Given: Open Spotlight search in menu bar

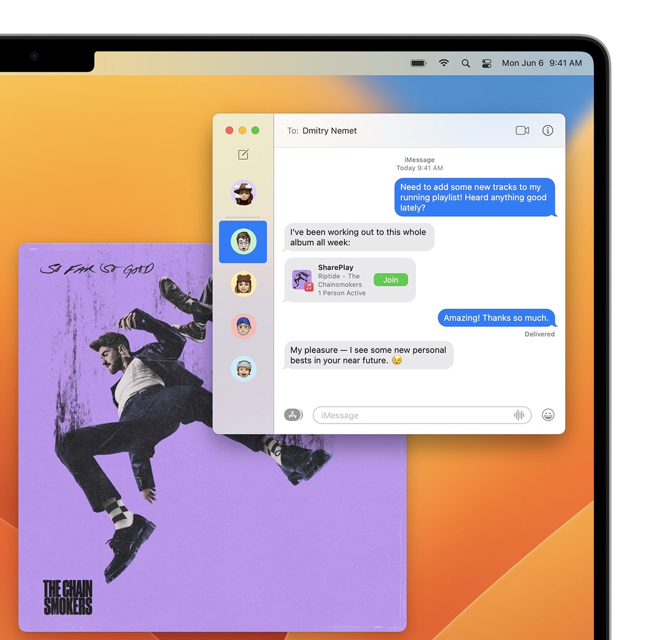Looking at the screenshot, I should [465, 63].
